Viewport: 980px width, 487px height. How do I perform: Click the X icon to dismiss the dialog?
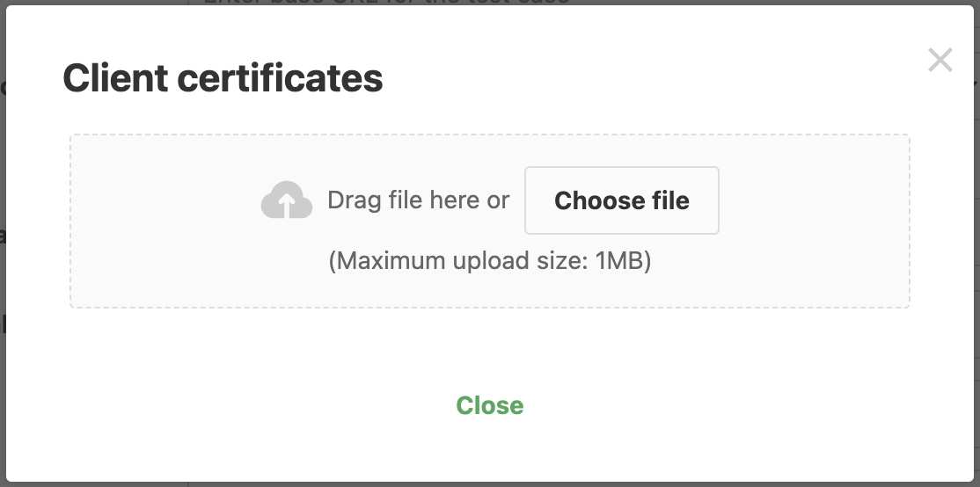(x=940, y=60)
